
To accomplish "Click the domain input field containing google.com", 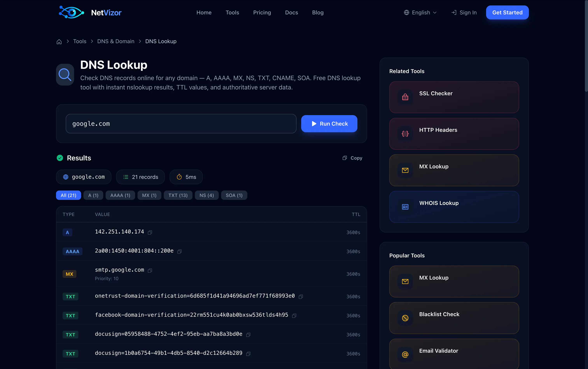I will 181,124.
